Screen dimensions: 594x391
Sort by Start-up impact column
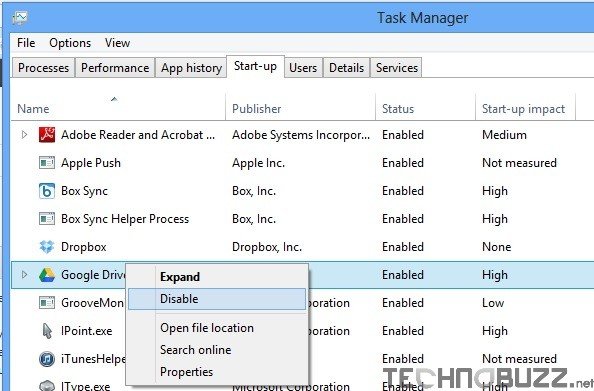[525, 107]
